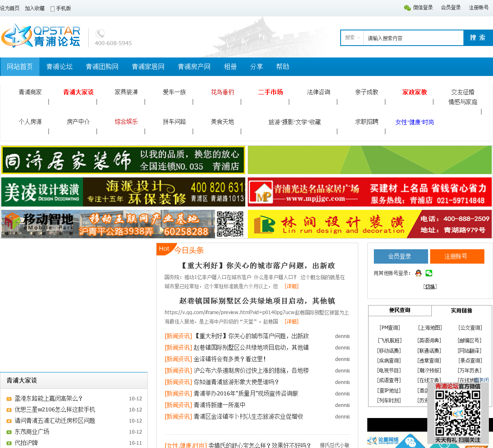Click the green bullet icon next to 代拍沪牌
Viewport: 493px width, 448px height.
[9, 443]
